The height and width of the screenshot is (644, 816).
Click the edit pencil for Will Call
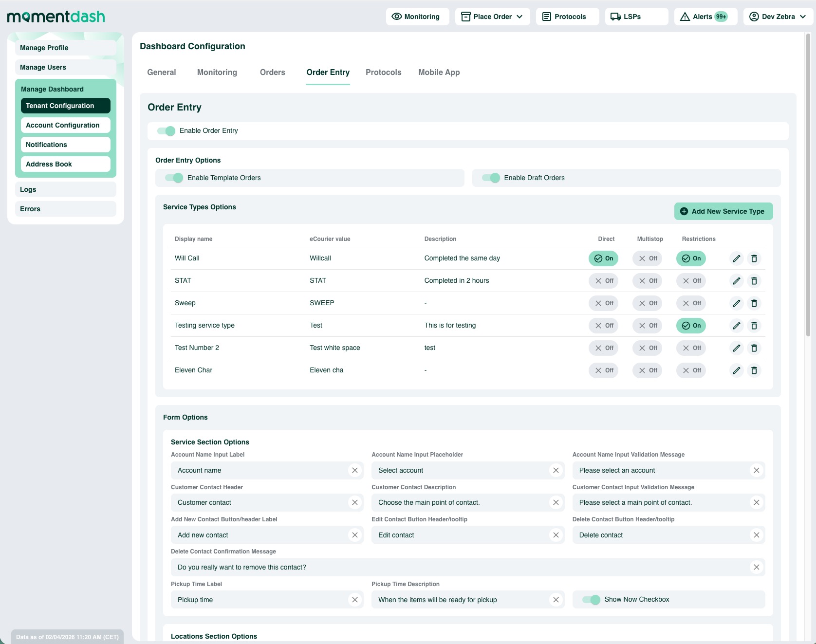tap(736, 258)
